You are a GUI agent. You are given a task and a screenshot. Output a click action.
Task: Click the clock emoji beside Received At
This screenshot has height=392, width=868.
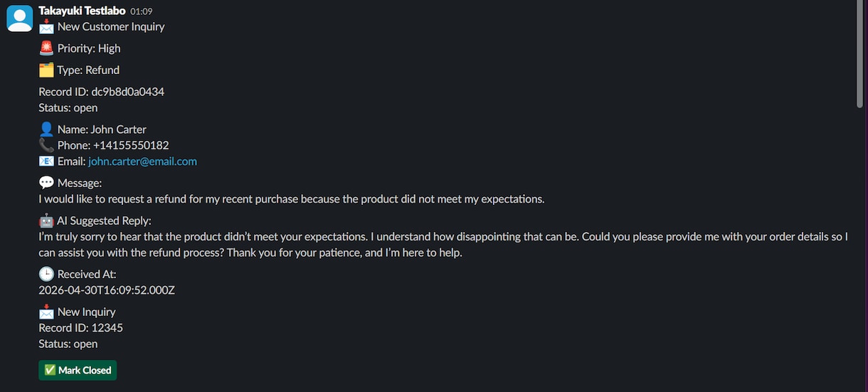click(x=46, y=274)
